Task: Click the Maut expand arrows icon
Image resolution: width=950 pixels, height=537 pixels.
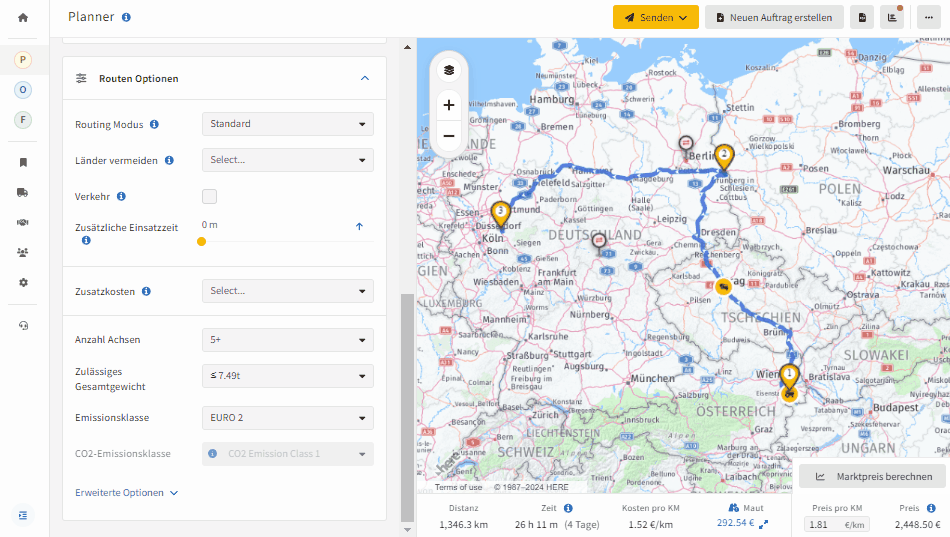Action: pyautogui.click(x=763, y=524)
